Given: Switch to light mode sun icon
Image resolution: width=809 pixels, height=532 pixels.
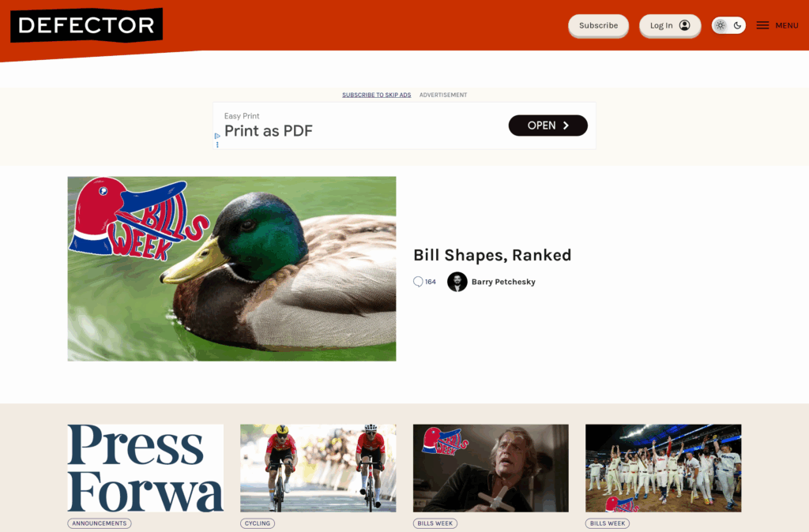Looking at the screenshot, I should coord(721,25).
